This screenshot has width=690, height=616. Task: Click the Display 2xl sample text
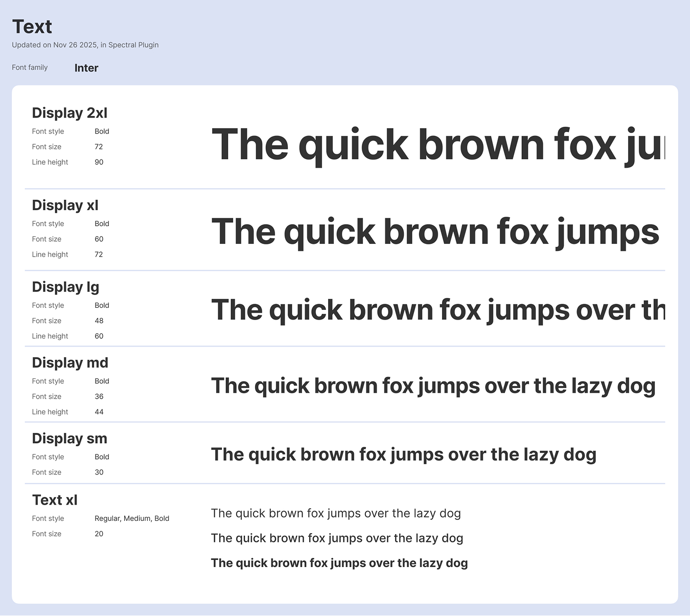[438, 145]
